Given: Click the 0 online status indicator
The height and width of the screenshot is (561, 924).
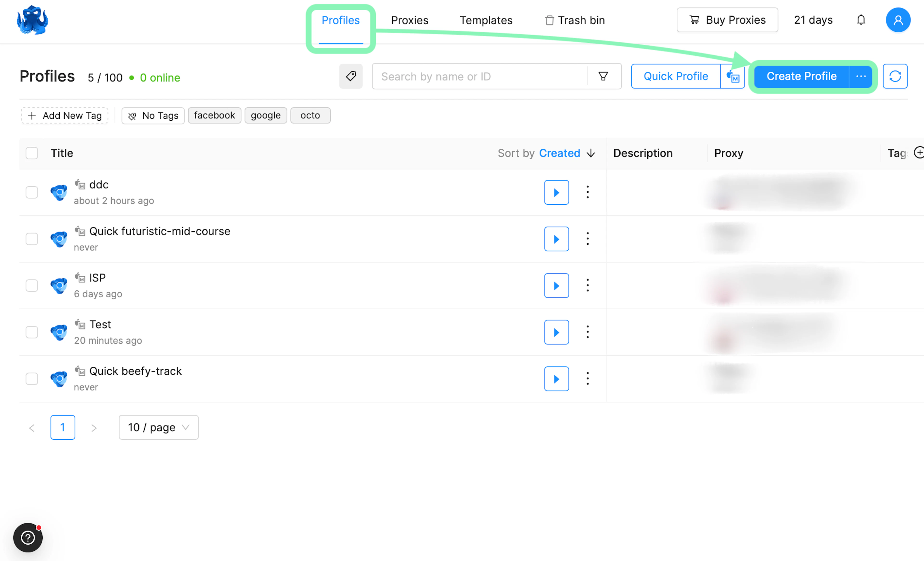Looking at the screenshot, I should 155,78.
